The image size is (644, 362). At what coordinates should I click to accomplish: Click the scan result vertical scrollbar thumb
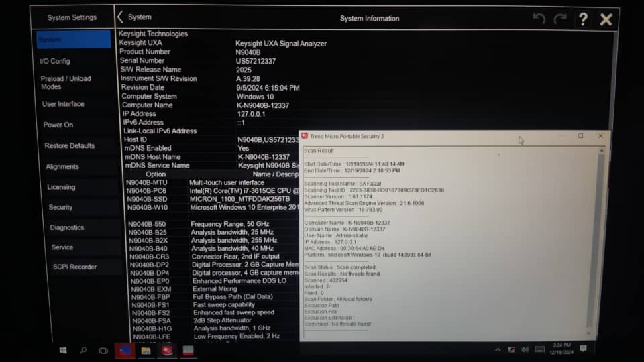coord(596,240)
